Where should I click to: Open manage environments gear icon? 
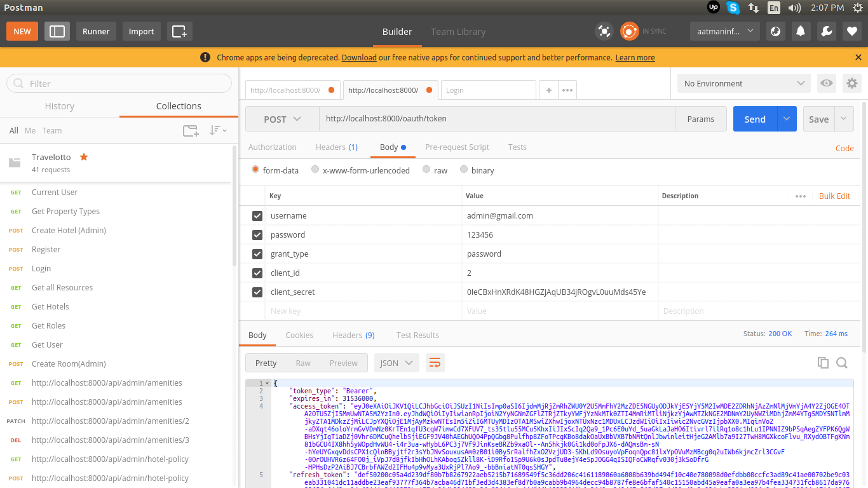tap(851, 83)
